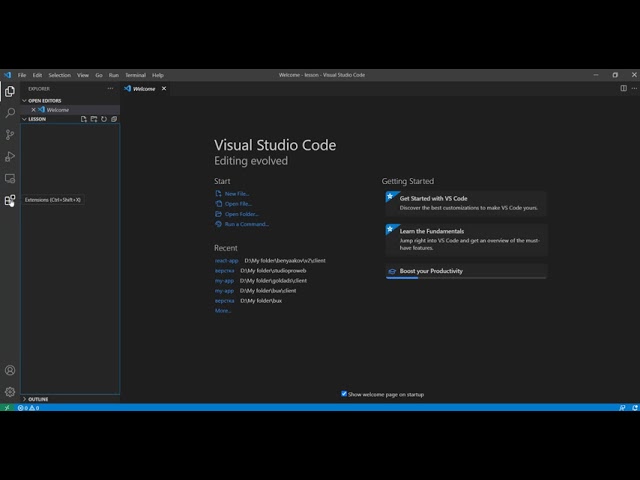Screen dimensions: 640x480
Task: Open recent my-app in bux client
Action: 224,291
